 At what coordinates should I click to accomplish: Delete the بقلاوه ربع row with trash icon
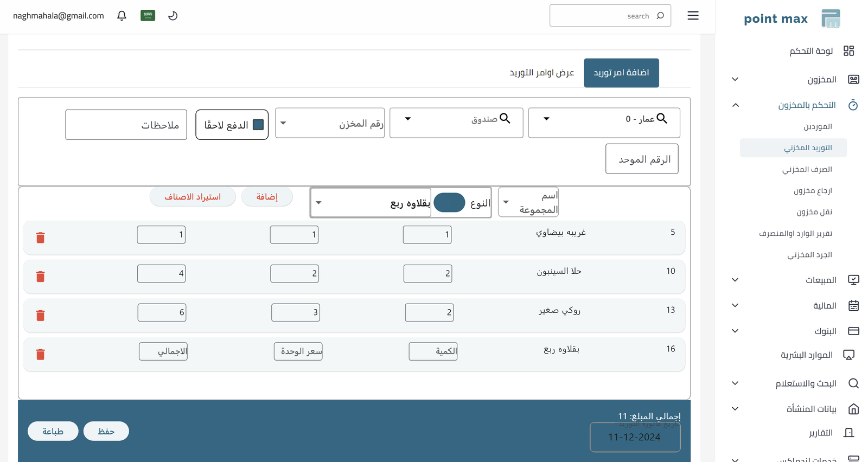pyautogui.click(x=40, y=355)
